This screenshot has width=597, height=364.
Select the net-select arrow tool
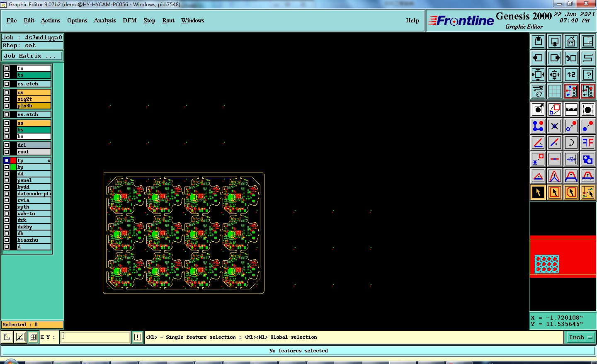(x=588, y=192)
